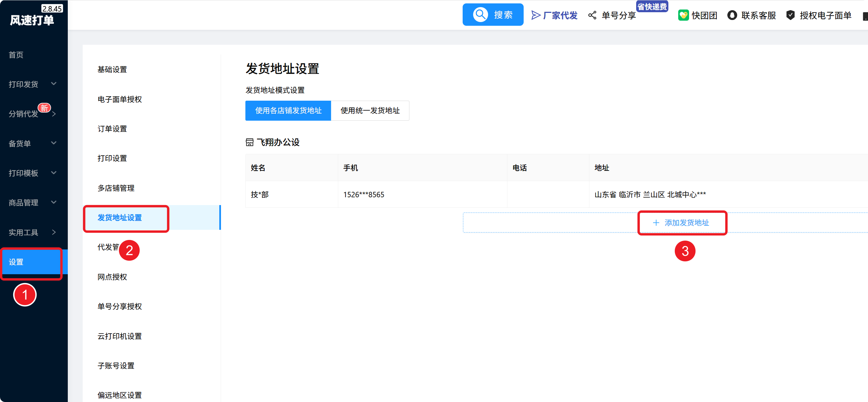Select 使用各店铺发货地址 mode
Screen dimensions: 868x402
tap(288, 110)
